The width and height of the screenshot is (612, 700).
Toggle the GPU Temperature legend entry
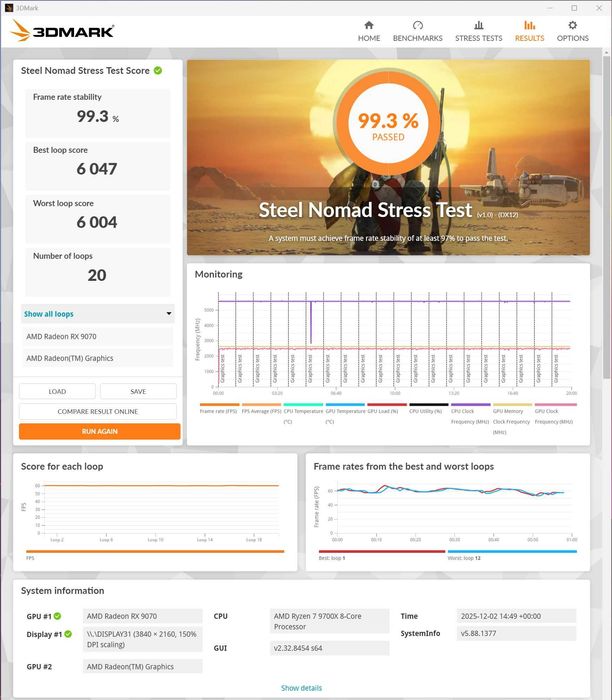pyautogui.click(x=345, y=416)
